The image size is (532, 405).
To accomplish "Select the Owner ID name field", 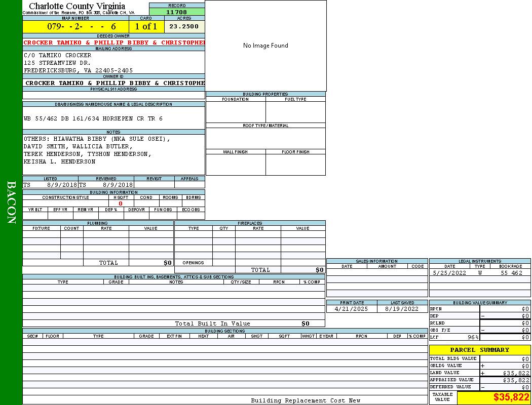I will point(115,83).
